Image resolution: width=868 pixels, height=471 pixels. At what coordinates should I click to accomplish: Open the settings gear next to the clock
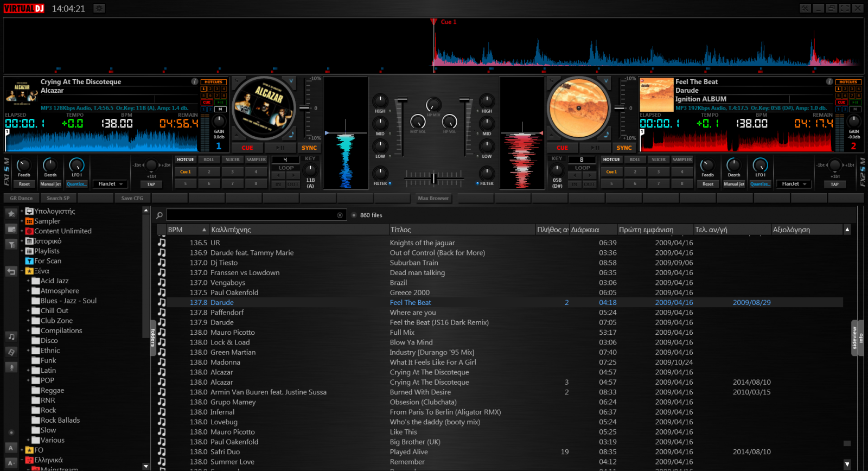99,8
